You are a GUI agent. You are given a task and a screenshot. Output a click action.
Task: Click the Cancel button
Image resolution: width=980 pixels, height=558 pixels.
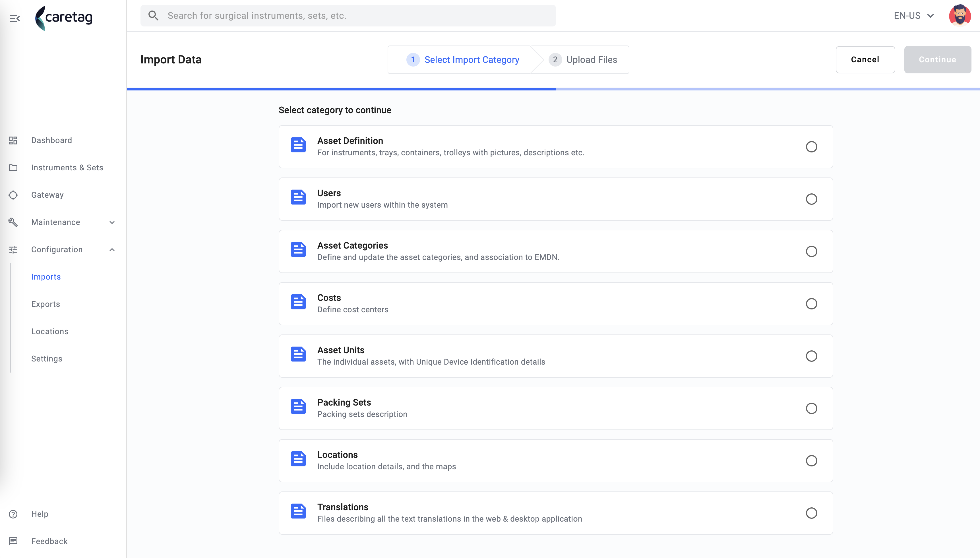click(865, 59)
